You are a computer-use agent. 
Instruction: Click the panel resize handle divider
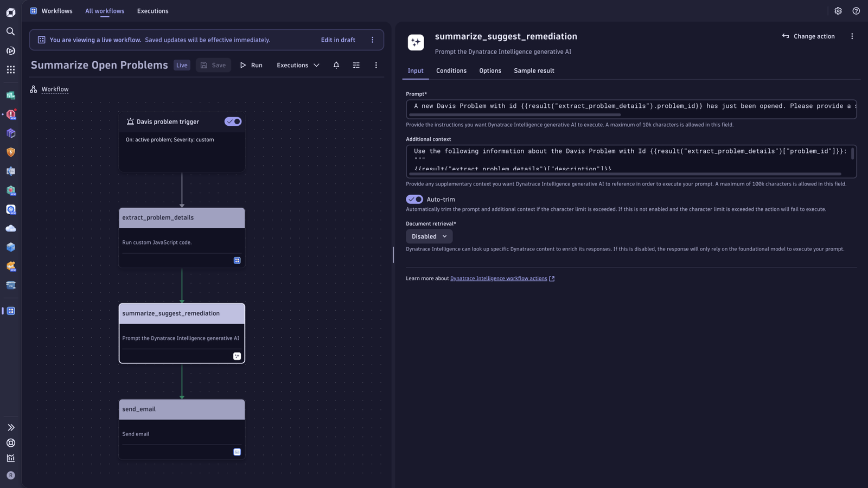pos(393,255)
